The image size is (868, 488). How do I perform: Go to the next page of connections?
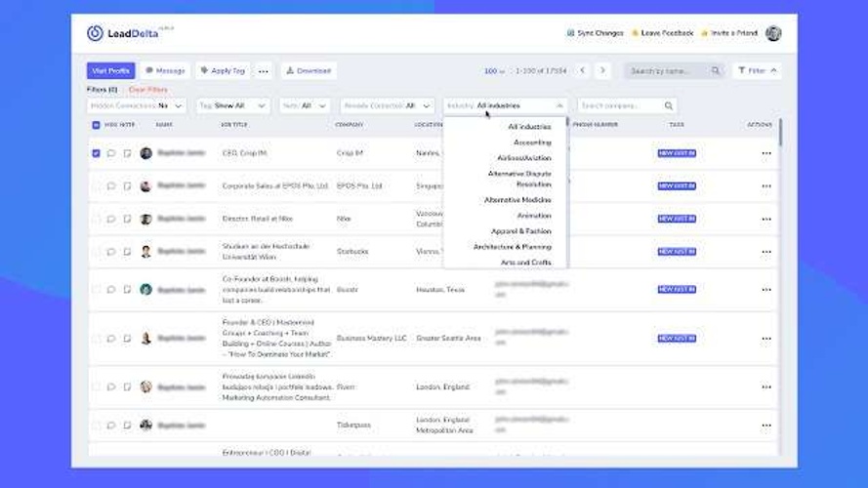(x=602, y=70)
